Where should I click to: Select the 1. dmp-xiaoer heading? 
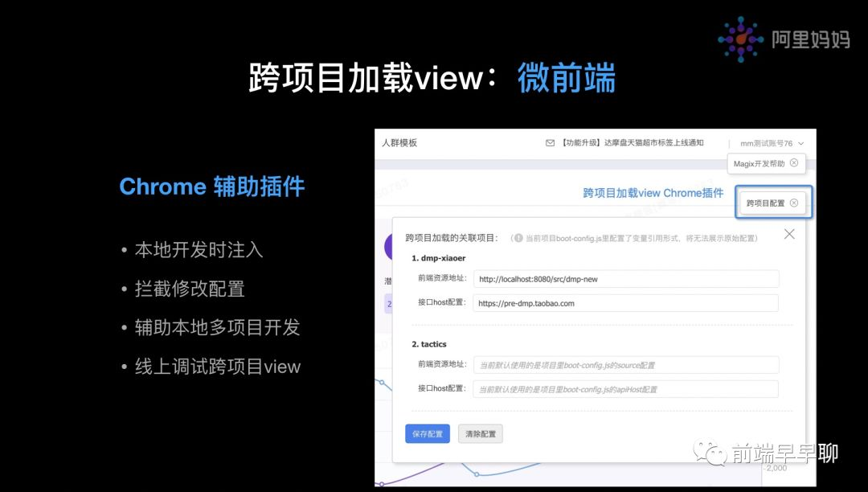click(439, 258)
